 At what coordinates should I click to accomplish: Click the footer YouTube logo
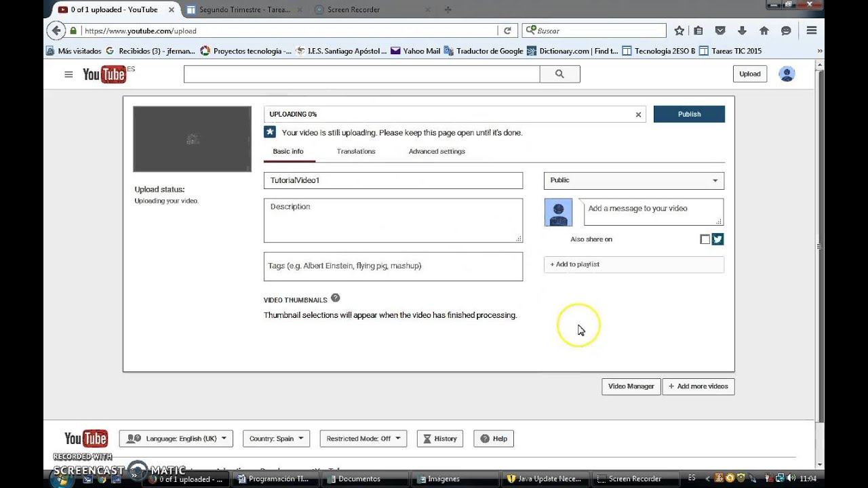click(86, 439)
